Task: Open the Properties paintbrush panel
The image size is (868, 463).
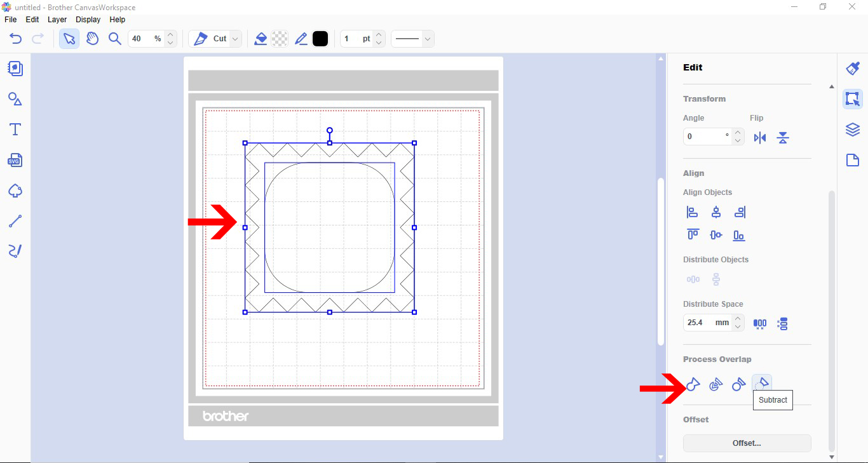Action: pos(853,68)
